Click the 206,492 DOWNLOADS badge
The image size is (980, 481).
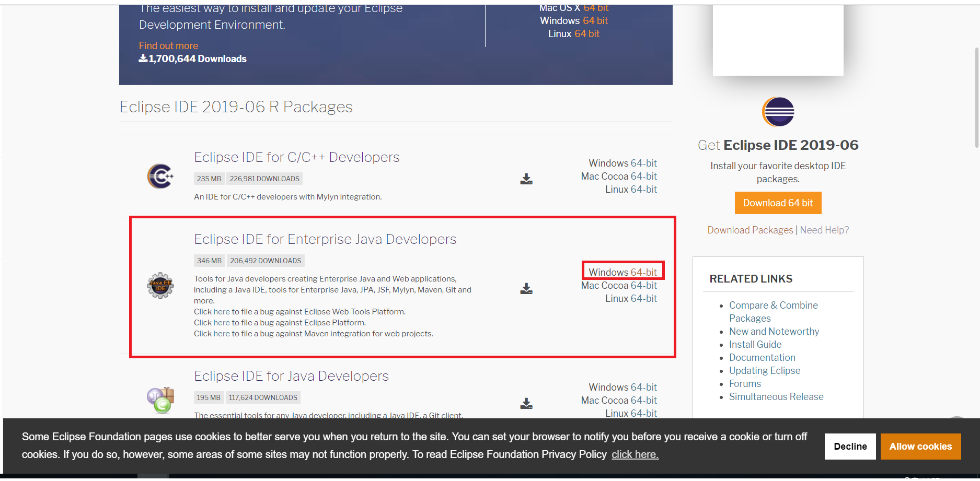tap(266, 261)
